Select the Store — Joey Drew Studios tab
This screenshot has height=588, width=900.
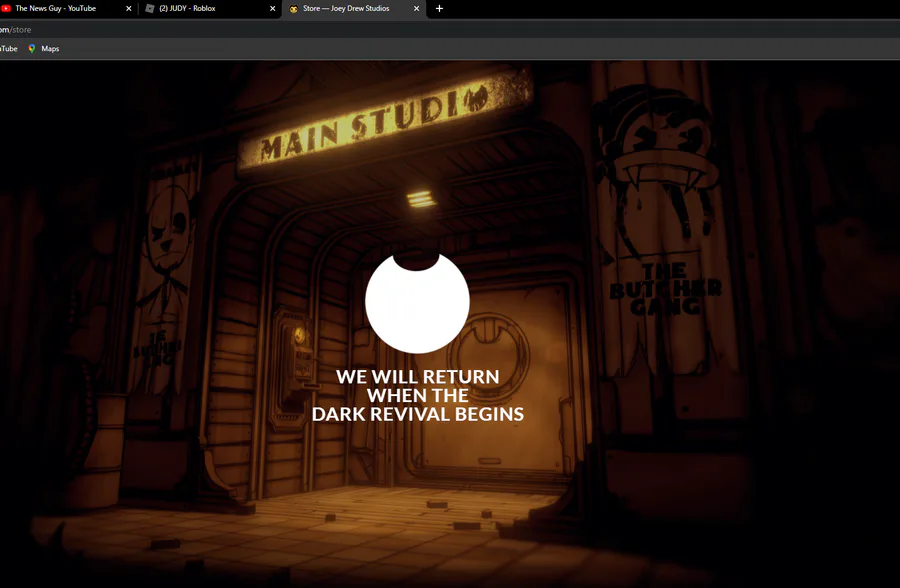[354, 9]
